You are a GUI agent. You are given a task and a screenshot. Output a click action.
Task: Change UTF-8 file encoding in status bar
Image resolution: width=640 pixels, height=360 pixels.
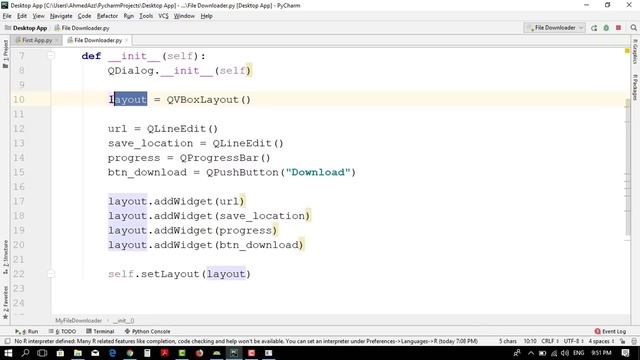pyautogui.click(x=573, y=341)
